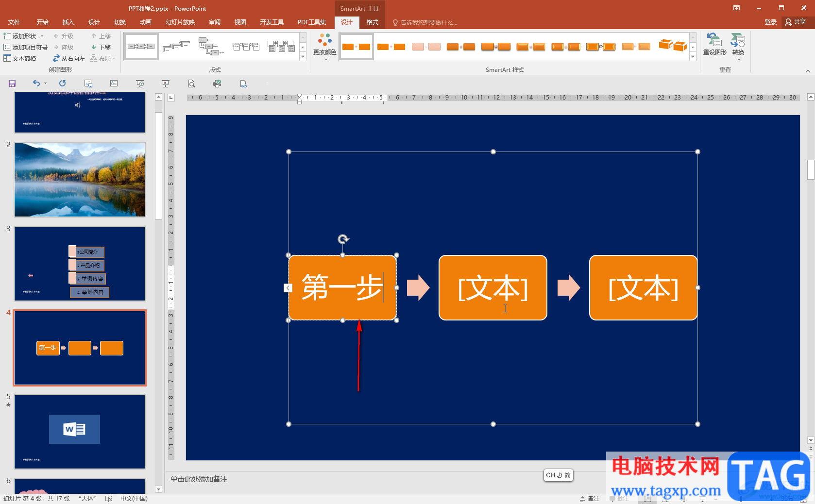Screen dimensions: 815x504
Task: Click the Move Down (下移) arrow
Action: pos(101,47)
